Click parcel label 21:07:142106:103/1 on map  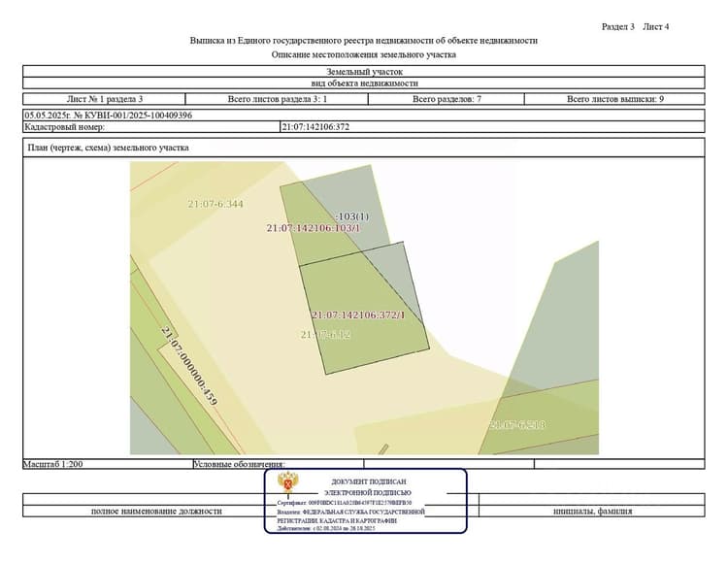pyautogui.click(x=314, y=228)
